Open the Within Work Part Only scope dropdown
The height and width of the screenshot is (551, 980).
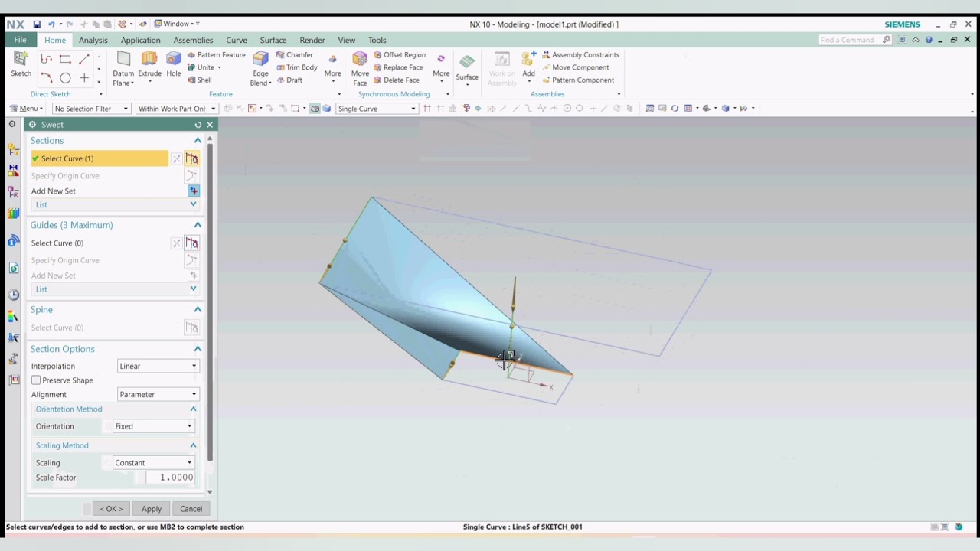point(176,109)
